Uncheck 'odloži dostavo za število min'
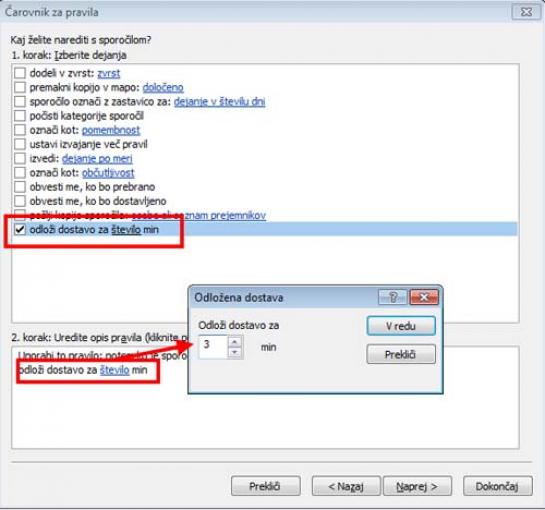This screenshot has width=545, height=510. coord(20,229)
